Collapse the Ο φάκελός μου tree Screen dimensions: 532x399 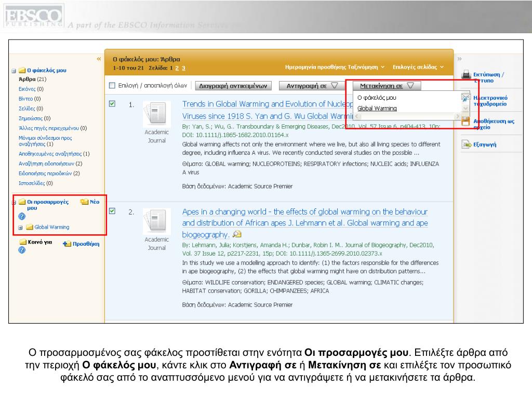[14, 71]
